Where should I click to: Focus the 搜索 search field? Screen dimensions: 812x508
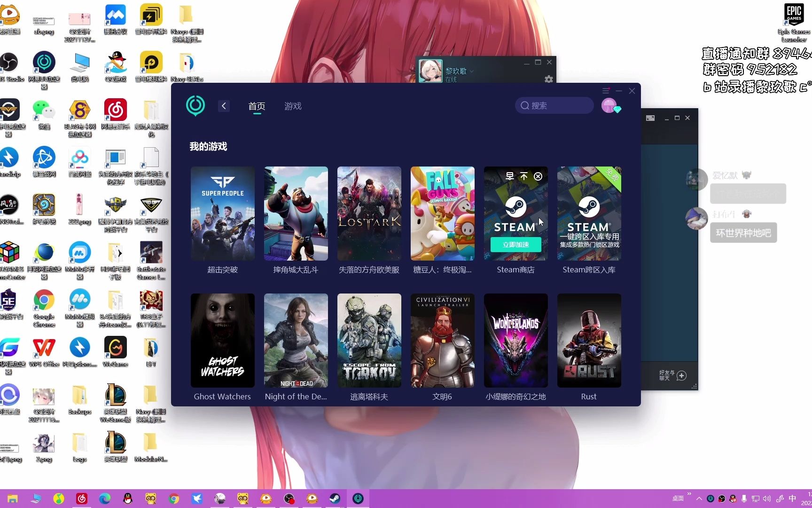point(554,105)
